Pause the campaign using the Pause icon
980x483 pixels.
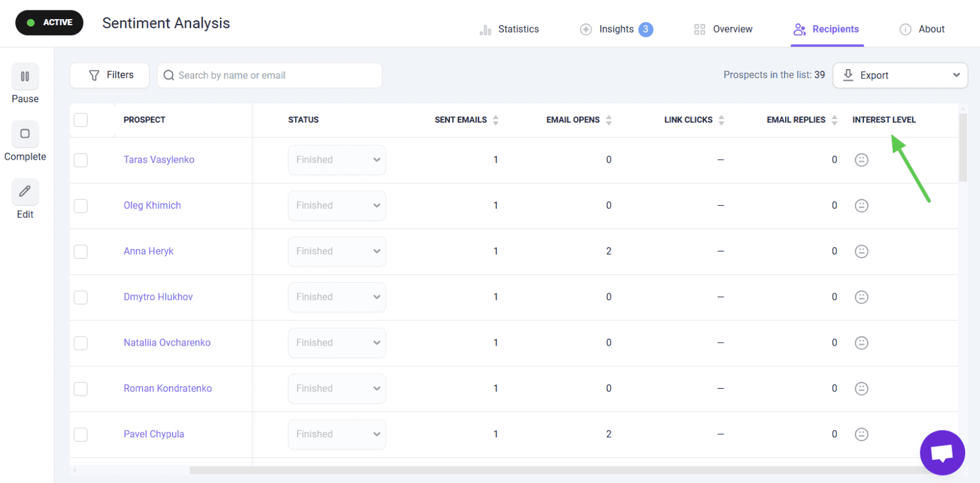(x=25, y=77)
